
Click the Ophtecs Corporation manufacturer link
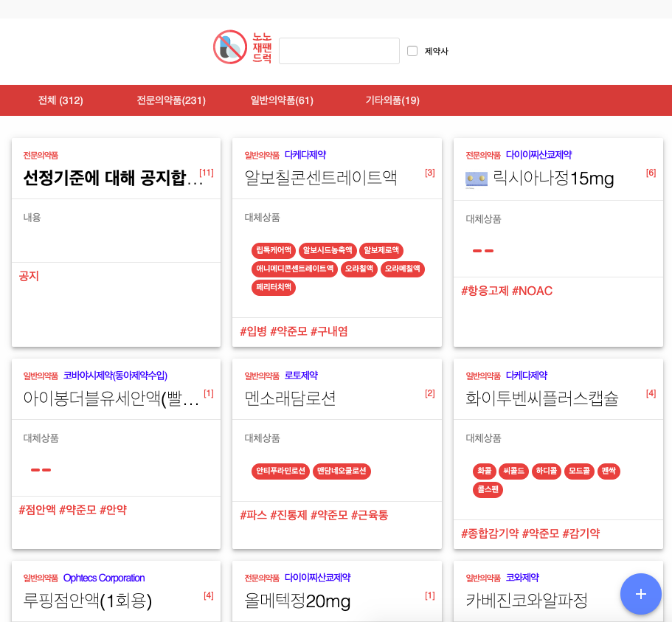pyautogui.click(x=104, y=578)
